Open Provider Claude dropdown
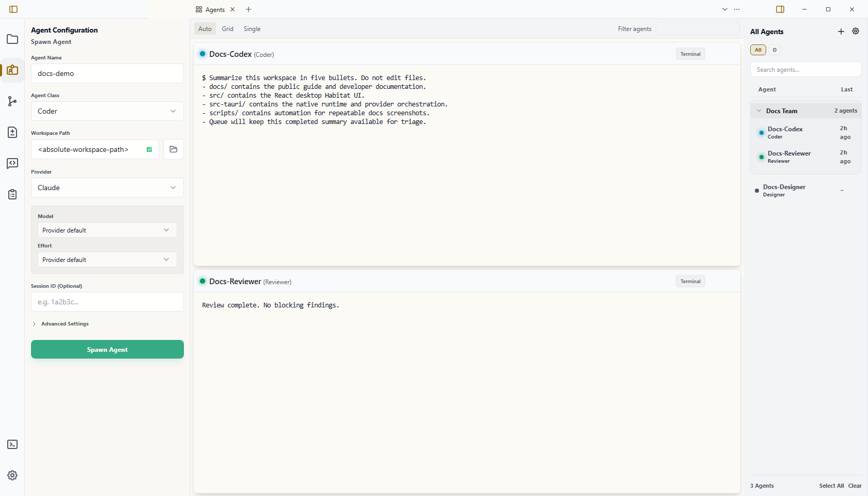868x496 pixels. click(107, 188)
